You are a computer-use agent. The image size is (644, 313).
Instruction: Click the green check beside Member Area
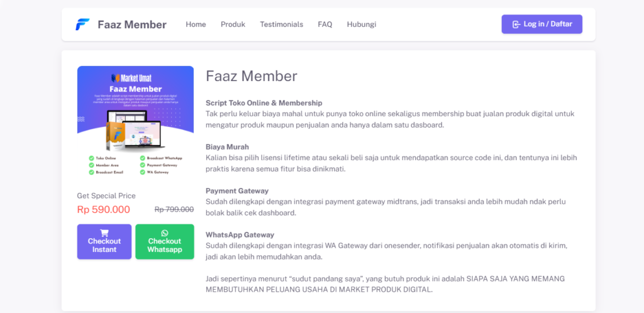click(92, 165)
